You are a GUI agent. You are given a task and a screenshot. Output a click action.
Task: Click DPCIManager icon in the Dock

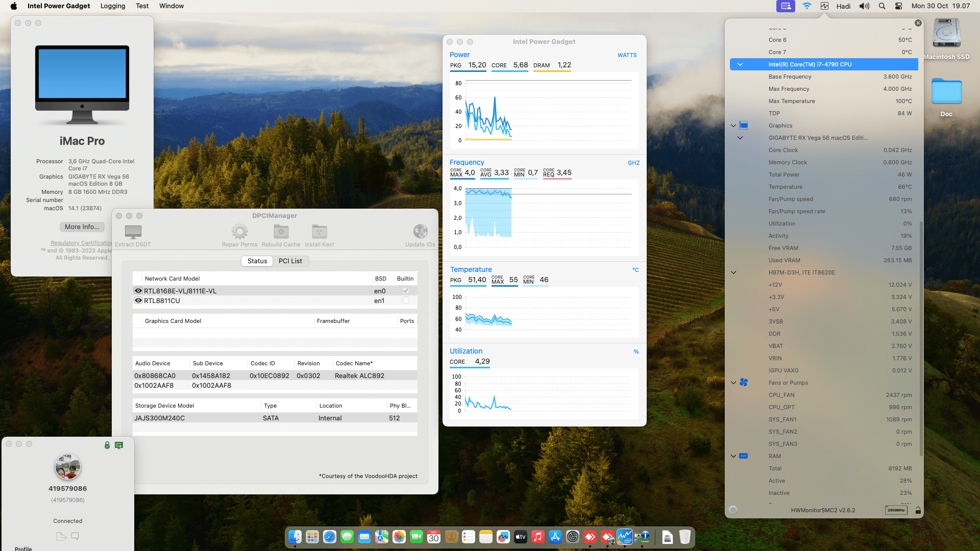[642, 537]
